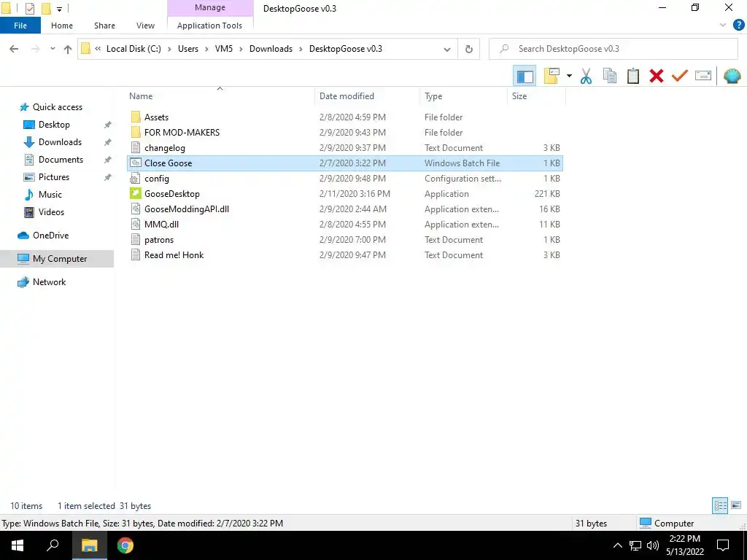Open Classic Explorer settings shell icon
Viewport: 747px width, 560px height.
(x=732, y=76)
